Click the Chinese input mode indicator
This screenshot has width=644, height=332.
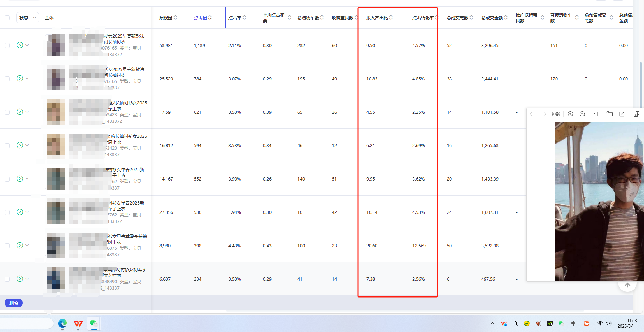tap(573, 323)
